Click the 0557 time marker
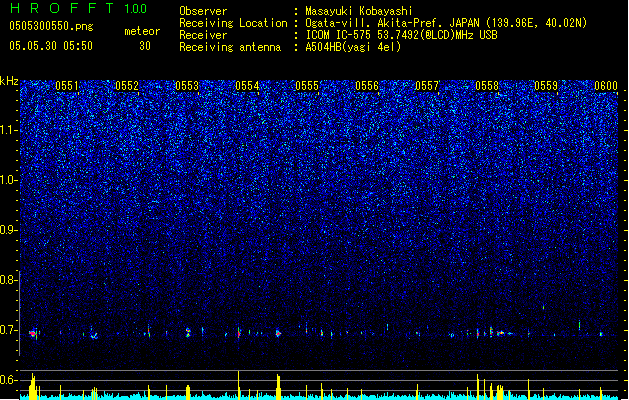This screenshot has width=629, height=400. 427,86
